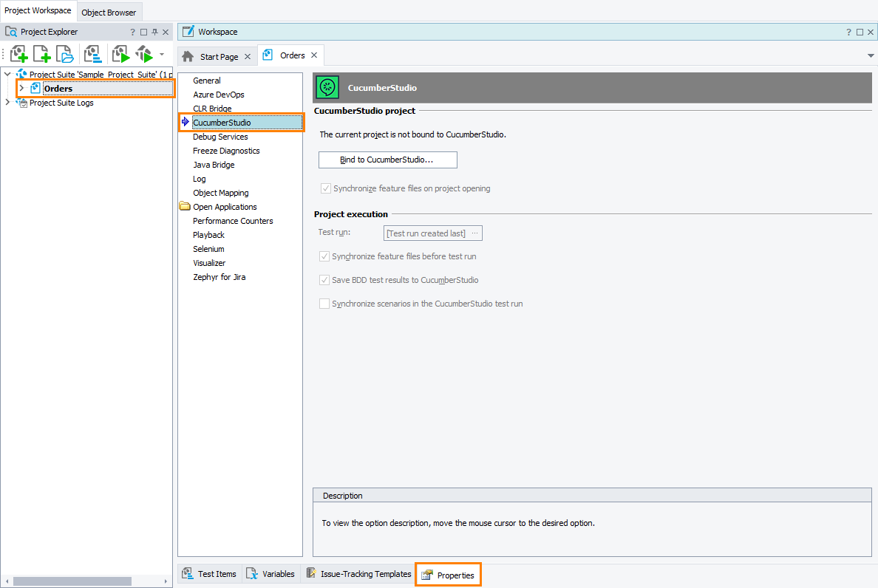Click the Add Existing Item folder icon

(x=64, y=54)
